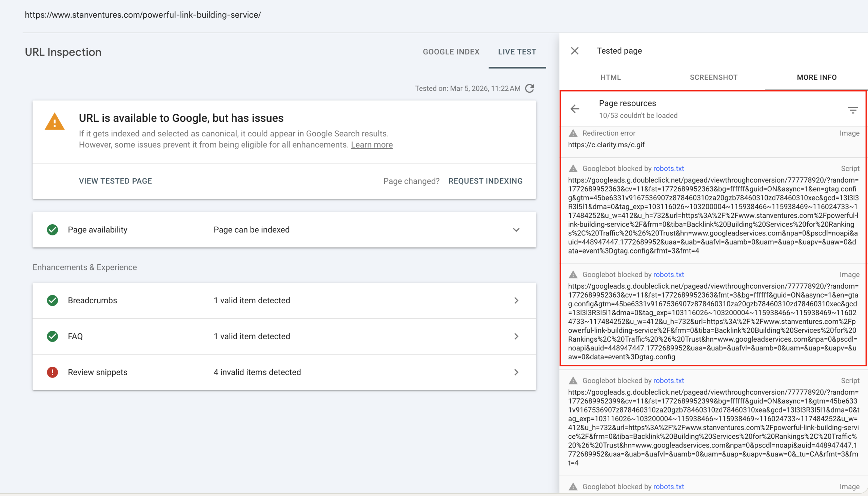Close the Tested page panel
Image resolution: width=868 pixels, height=496 pixels.
pyautogui.click(x=575, y=51)
